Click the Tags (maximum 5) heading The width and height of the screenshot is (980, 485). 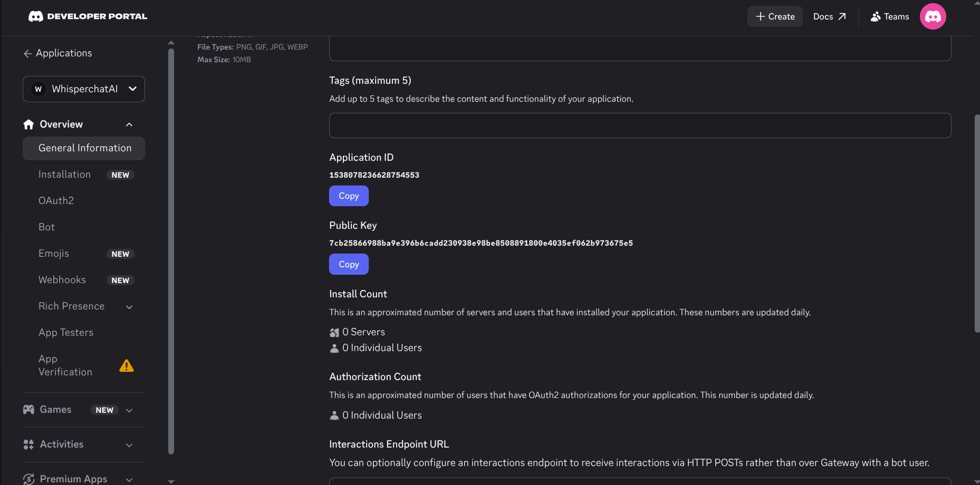tap(370, 81)
